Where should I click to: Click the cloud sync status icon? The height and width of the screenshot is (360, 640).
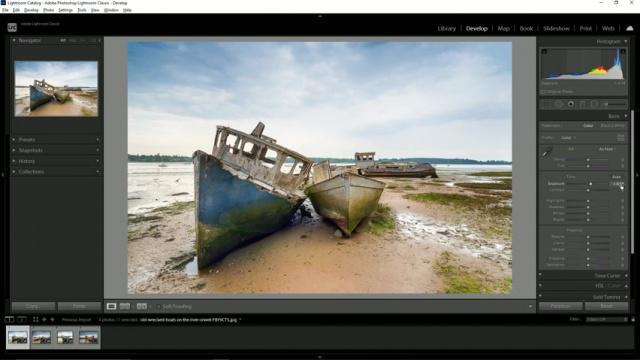coord(629,28)
